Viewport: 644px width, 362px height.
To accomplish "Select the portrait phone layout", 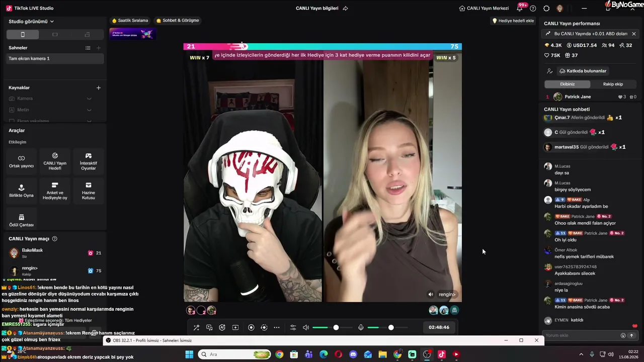I will tap(23, 35).
